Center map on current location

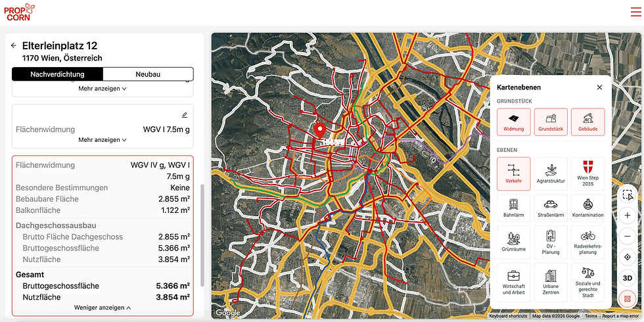pyautogui.click(x=627, y=257)
